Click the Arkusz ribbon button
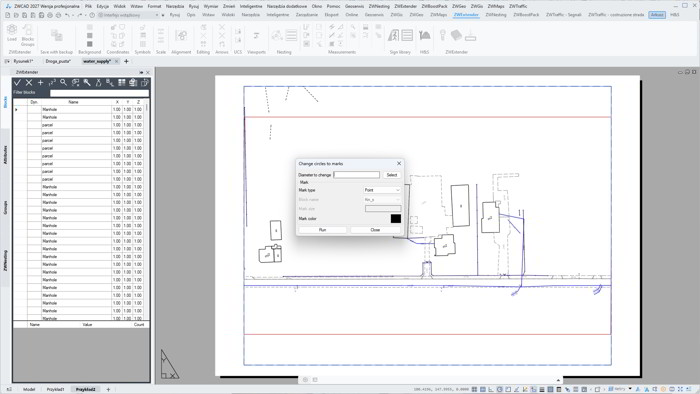Image resolution: width=700 pixels, height=394 pixels. (657, 15)
